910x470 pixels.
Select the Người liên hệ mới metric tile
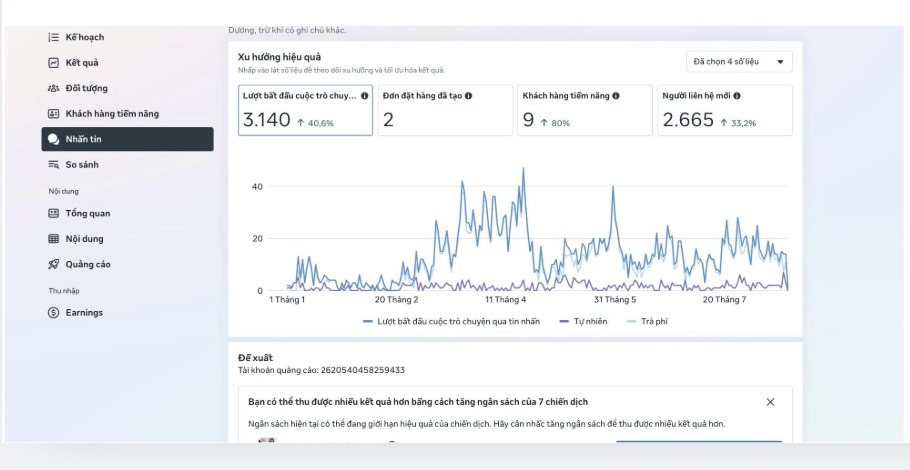(x=725, y=110)
